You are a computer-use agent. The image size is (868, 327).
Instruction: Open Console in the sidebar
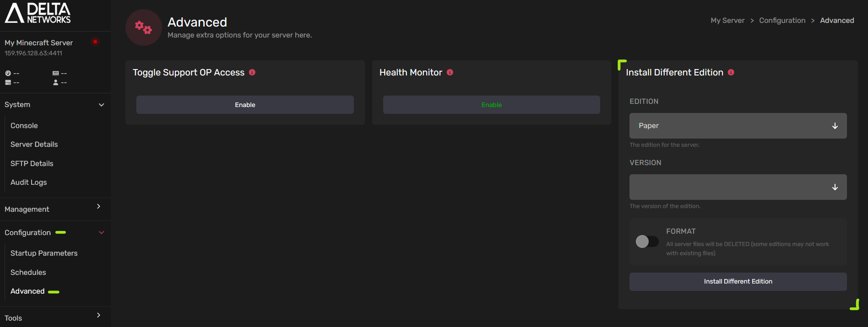point(24,125)
